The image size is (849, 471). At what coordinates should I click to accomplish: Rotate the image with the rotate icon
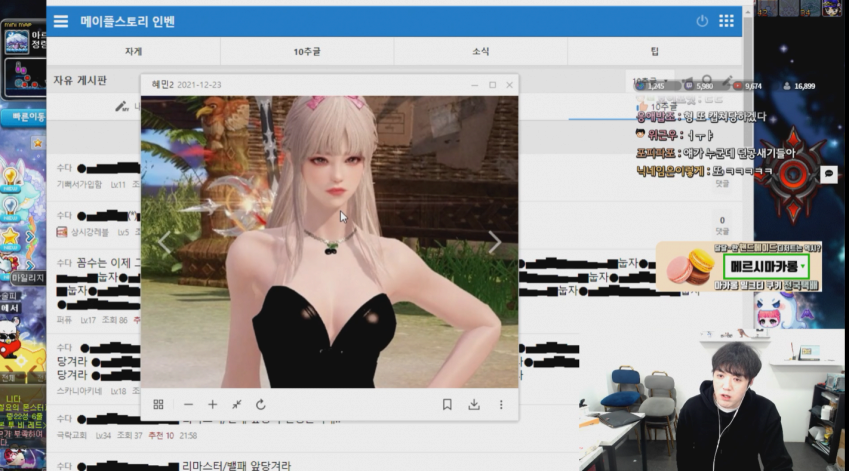click(260, 404)
